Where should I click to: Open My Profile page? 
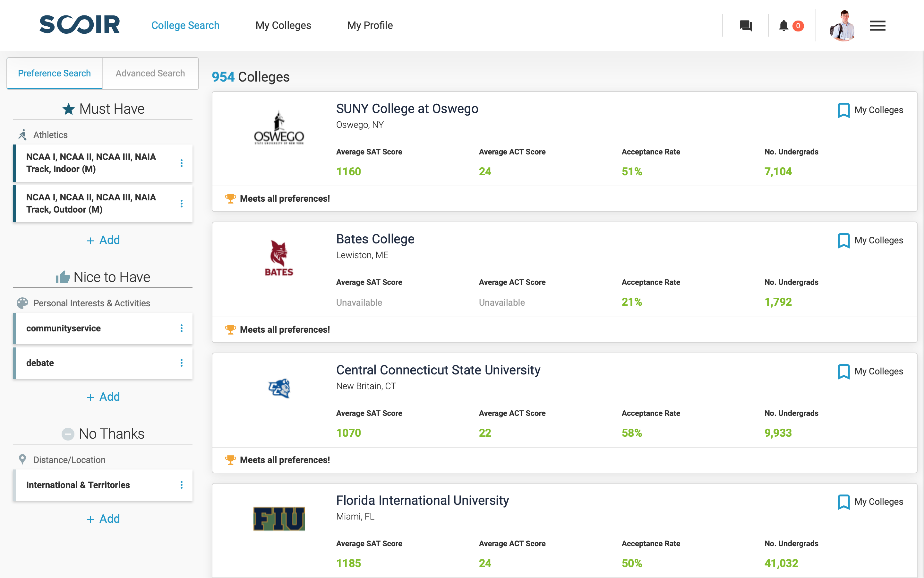pyautogui.click(x=370, y=25)
